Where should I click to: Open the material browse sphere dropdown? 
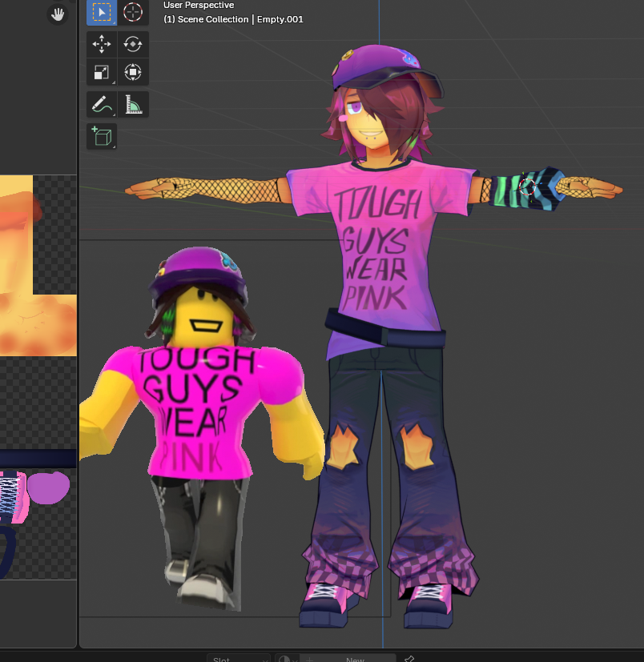coord(288,659)
